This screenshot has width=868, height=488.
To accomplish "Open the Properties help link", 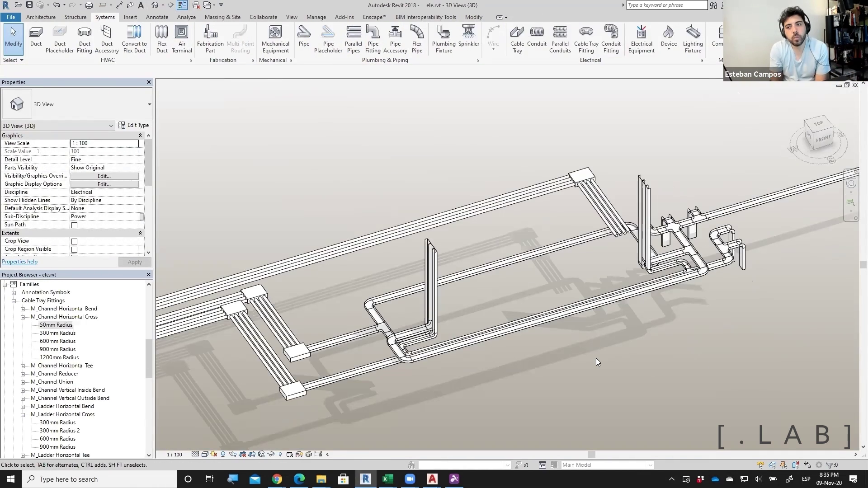I will (20, 262).
